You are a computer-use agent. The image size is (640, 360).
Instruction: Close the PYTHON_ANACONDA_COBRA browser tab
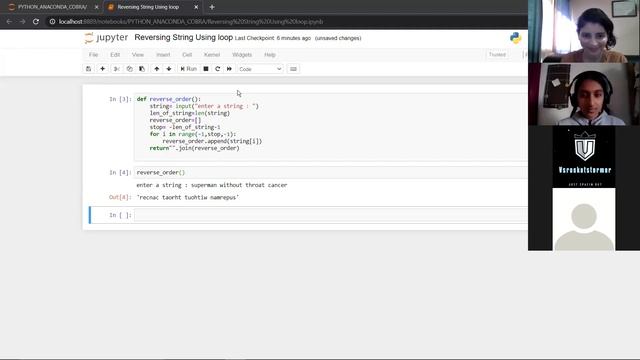coord(96,7)
